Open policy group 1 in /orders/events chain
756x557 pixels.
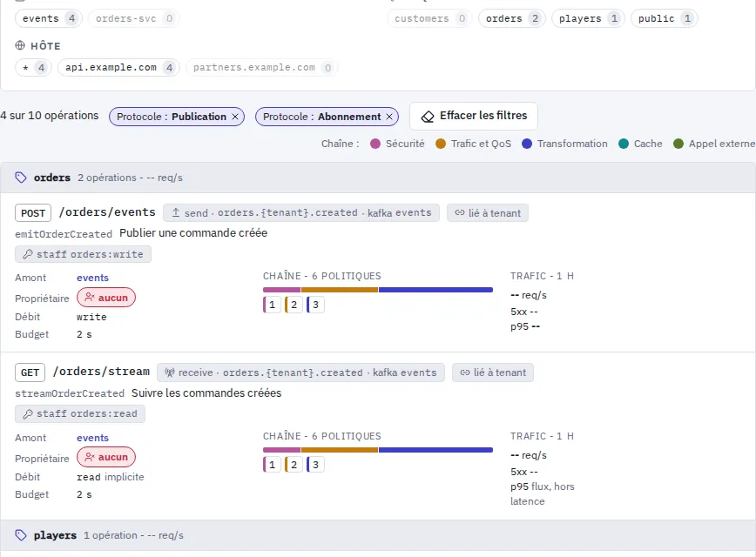272,305
